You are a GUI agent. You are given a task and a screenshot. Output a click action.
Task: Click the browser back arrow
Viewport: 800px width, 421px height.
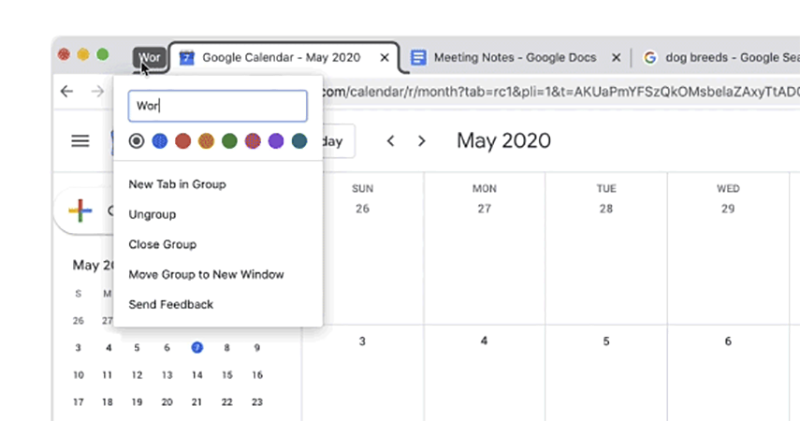coord(67,92)
